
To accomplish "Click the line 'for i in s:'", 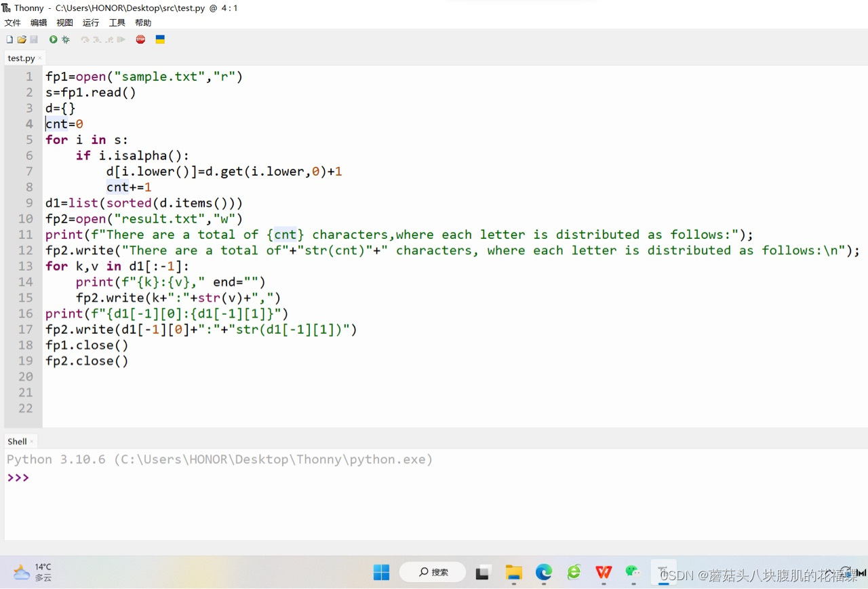I will point(87,140).
